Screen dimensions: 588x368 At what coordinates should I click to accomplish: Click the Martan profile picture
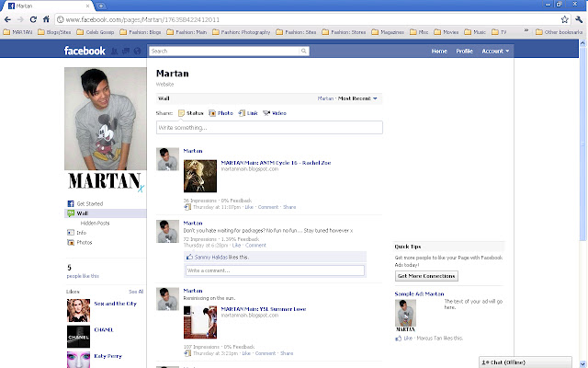pos(106,119)
